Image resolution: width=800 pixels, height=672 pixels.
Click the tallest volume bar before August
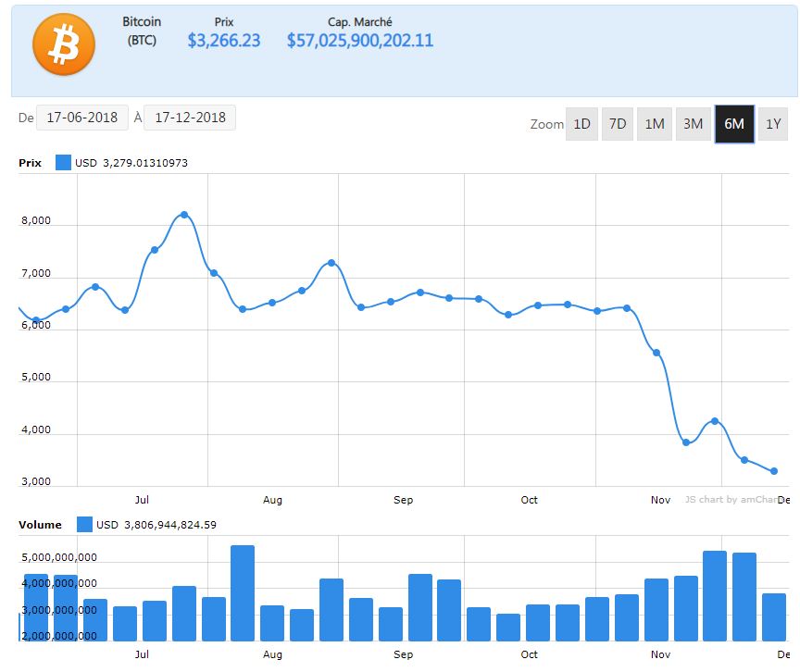click(x=243, y=592)
